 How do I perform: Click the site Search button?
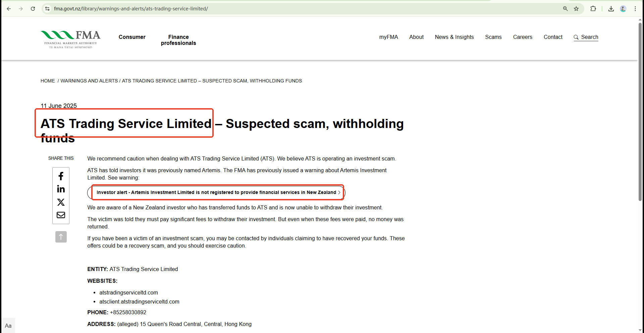[586, 37]
